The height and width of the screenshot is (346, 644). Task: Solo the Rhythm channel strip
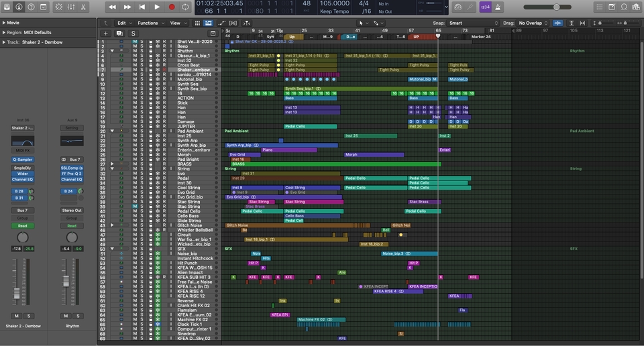click(78, 316)
